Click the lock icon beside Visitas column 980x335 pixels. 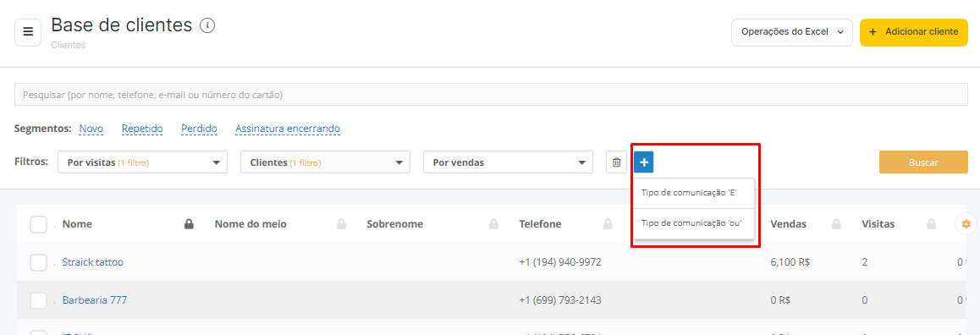931,223
